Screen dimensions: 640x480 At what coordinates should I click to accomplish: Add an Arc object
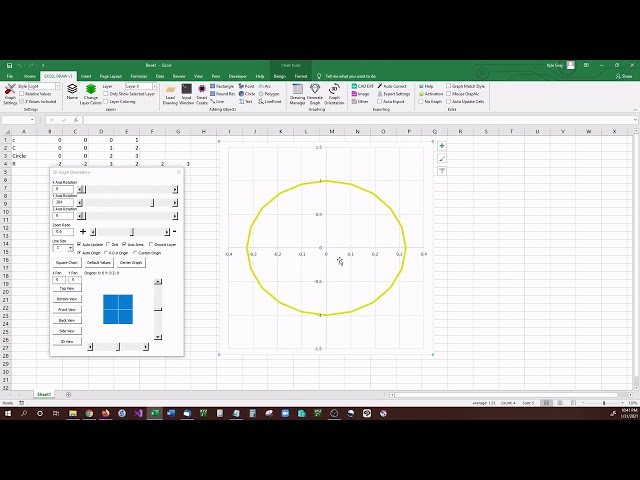tap(265, 86)
